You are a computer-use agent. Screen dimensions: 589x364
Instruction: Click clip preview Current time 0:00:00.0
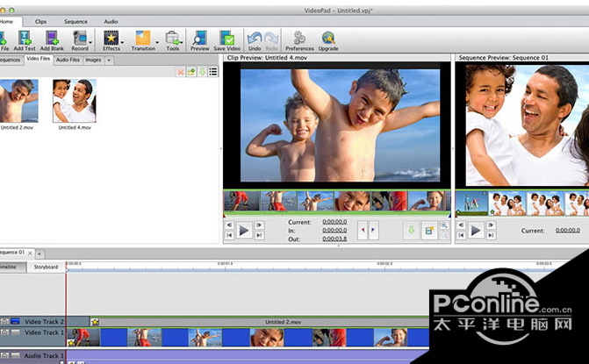point(334,222)
